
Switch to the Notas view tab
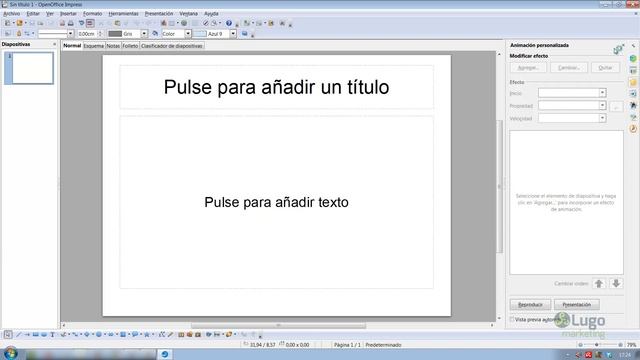(113, 46)
